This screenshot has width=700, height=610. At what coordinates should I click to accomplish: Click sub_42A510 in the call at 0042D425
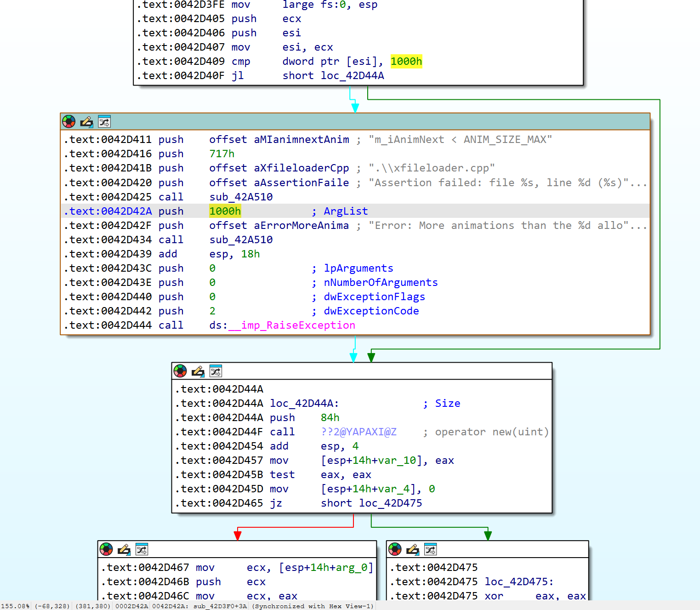[x=241, y=197]
